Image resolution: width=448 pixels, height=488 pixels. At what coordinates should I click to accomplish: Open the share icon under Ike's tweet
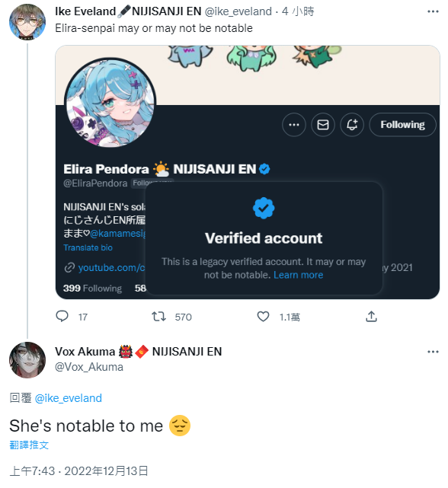pyautogui.click(x=371, y=316)
